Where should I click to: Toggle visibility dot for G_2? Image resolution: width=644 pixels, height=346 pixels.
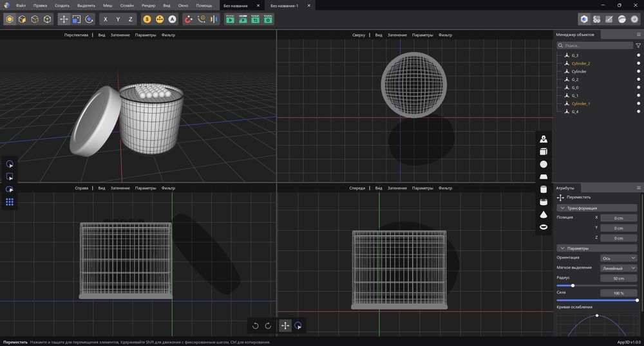pyautogui.click(x=638, y=79)
